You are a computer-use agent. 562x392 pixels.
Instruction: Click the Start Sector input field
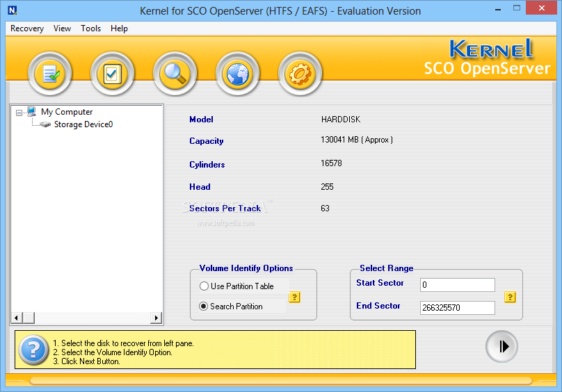(x=458, y=285)
